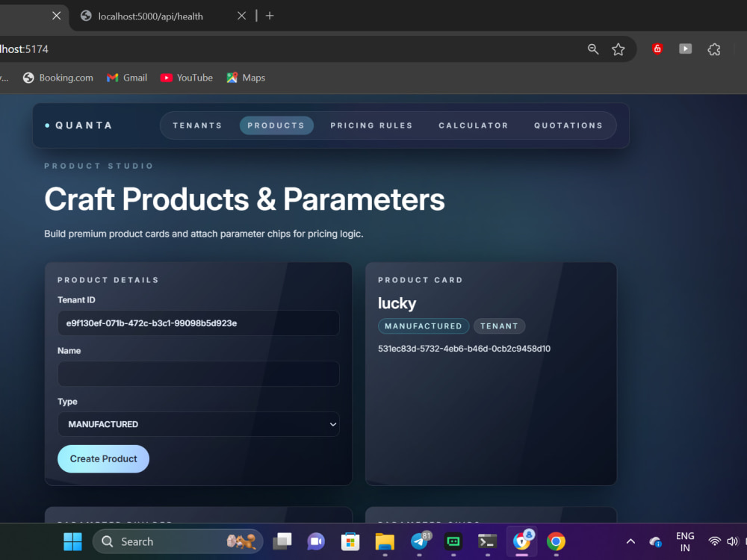Viewport: 747px width, 560px height.
Task: Open the Terminal from taskbar
Action: [487, 541]
